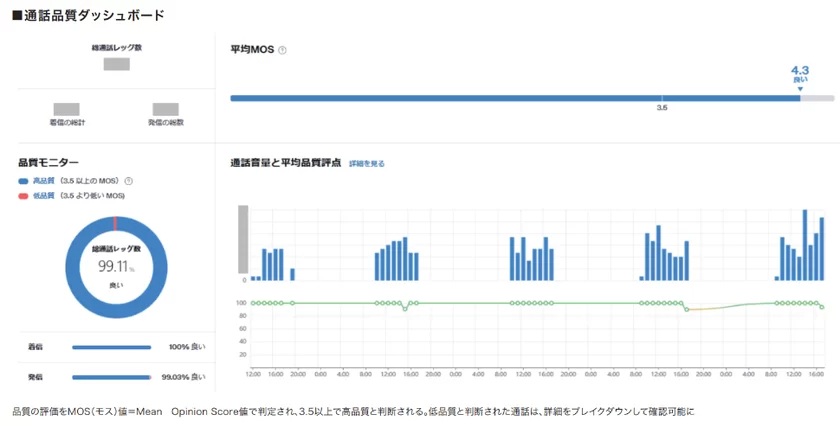Click the help icon next to 平均MOS
840x427 pixels.
click(x=282, y=50)
